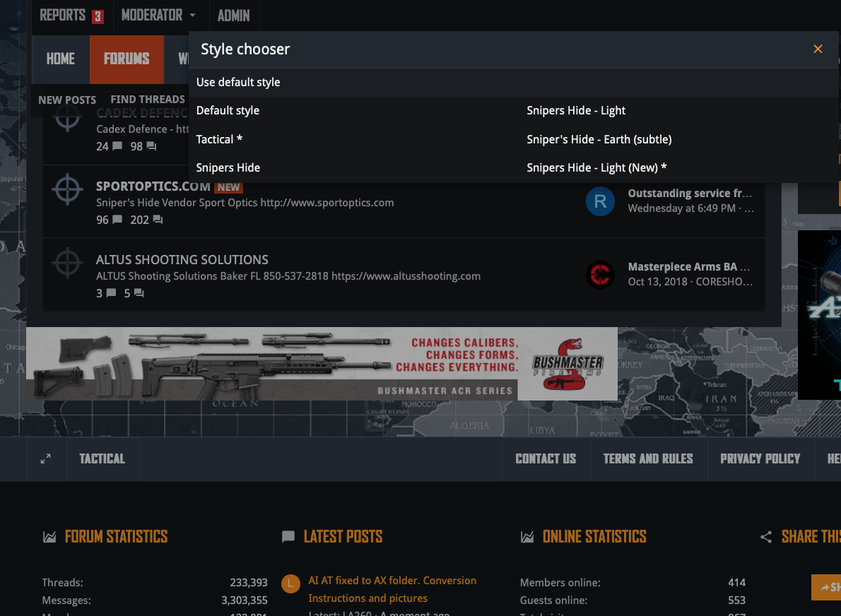
Task: Click the Cadex Defence forum crosshair icon
Action: pyautogui.click(x=67, y=118)
